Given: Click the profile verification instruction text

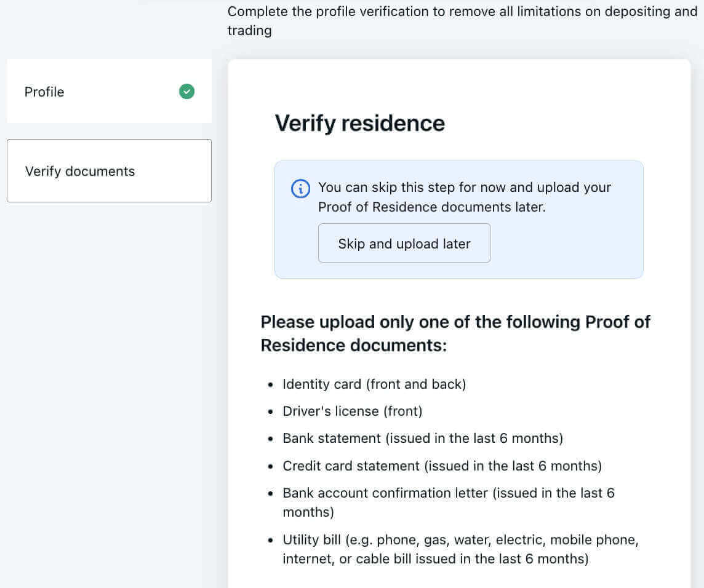Looking at the screenshot, I should coord(462,20).
